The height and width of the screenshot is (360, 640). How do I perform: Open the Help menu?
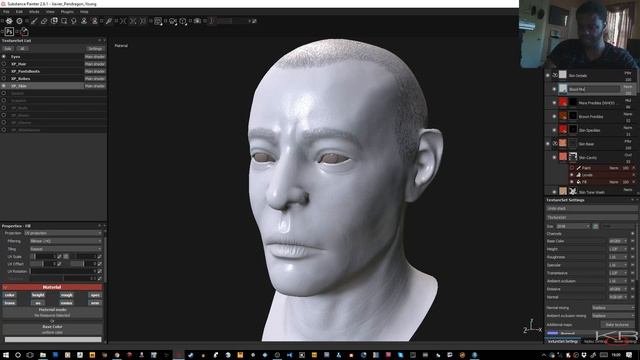84,12
